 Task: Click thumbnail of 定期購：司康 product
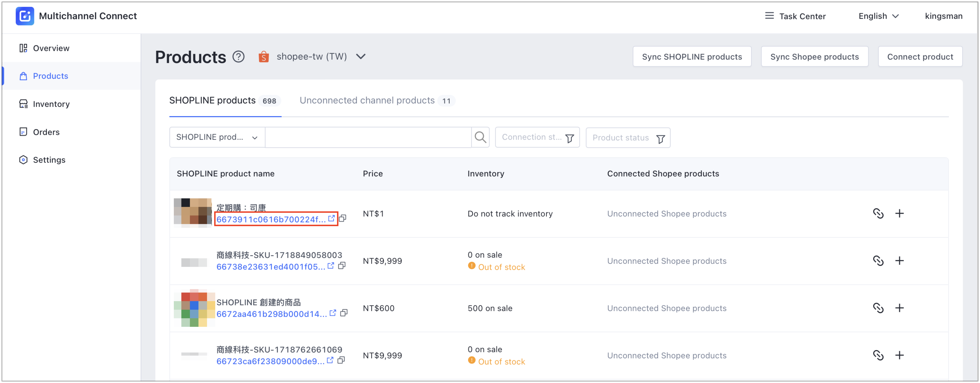(192, 213)
